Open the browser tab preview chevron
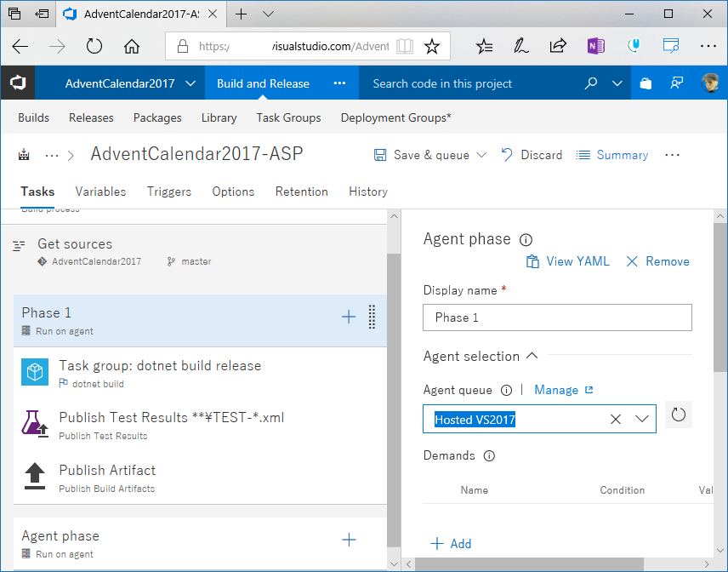This screenshot has width=728, height=572. click(268, 14)
